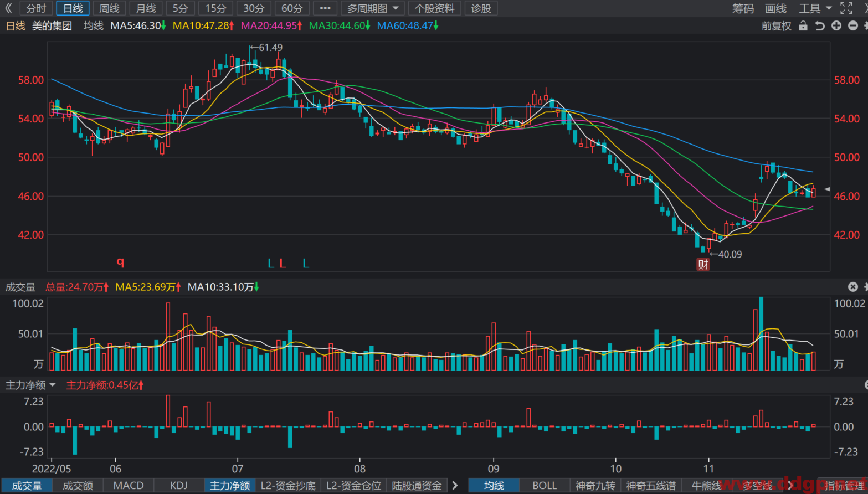Click the 诊股 stock diagnosis button
Viewport: 868px width, 494px height.
click(x=481, y=8)
